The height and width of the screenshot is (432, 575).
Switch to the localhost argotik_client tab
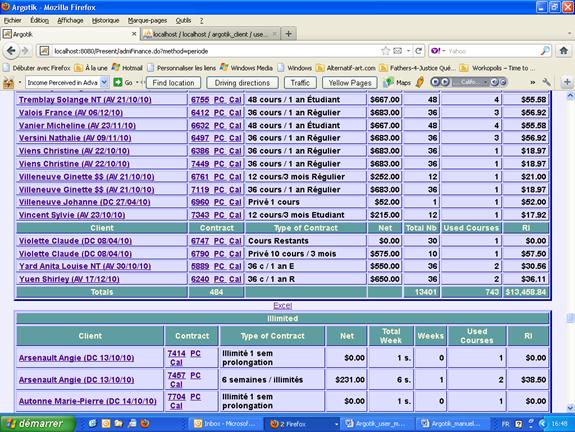(x=210, y=34)
